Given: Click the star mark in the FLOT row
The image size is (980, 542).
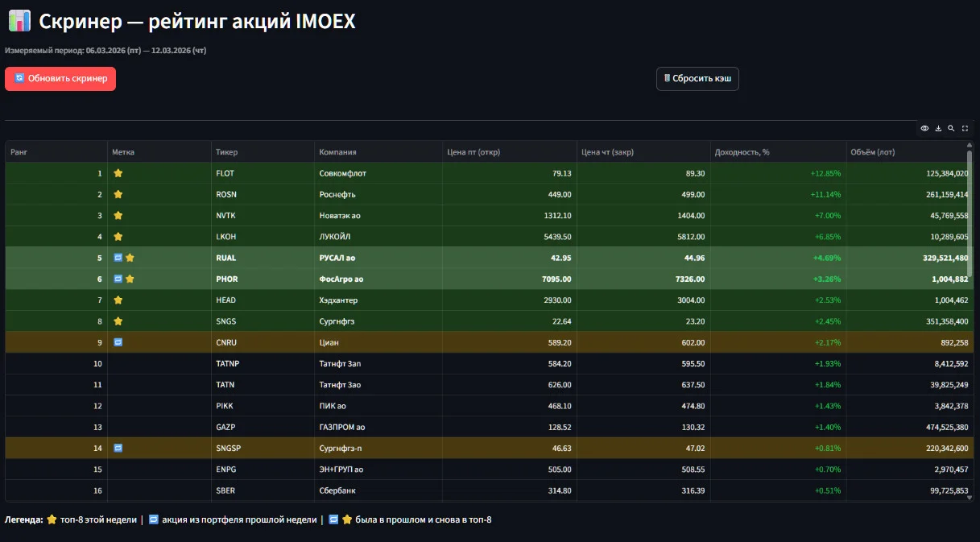Looking at the screenshot, I should tap(118, 173).
